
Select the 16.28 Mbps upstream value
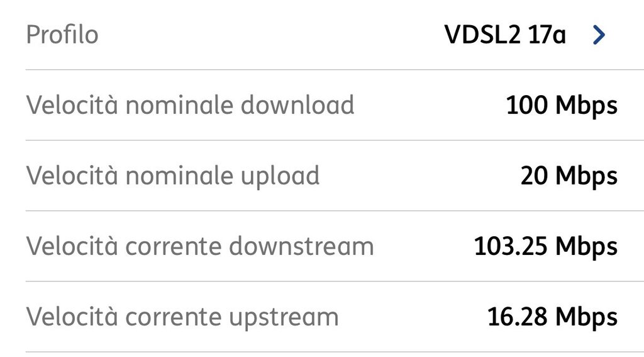pyautogui.click(x=552, y=317)
